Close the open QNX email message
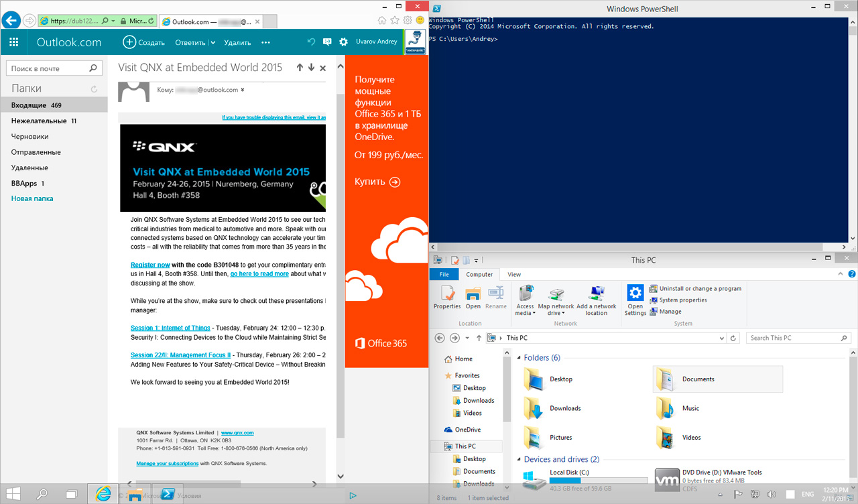858x504 pixels. 322,68
